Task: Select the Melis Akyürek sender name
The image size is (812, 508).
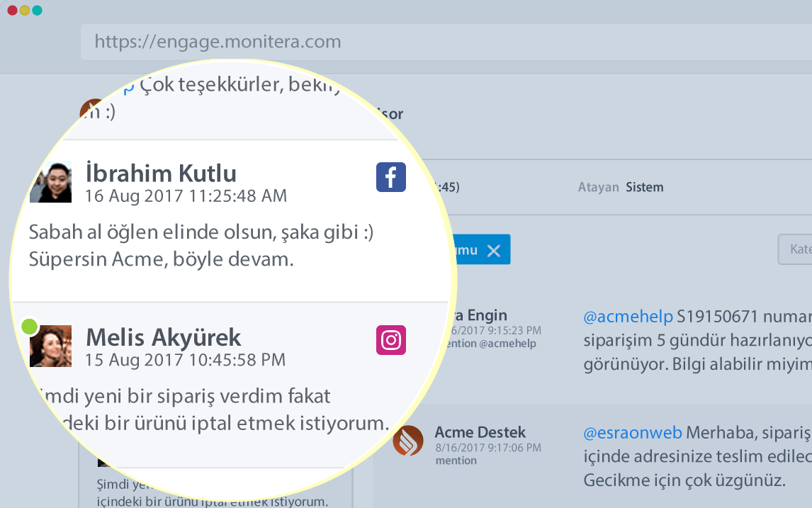Action: tap(163, 337)
